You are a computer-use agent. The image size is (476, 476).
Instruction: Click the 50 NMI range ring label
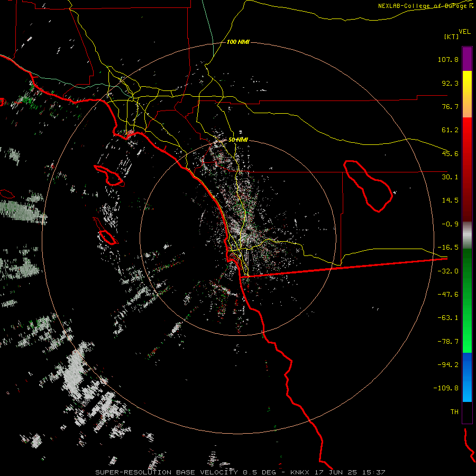coord(238,140)
